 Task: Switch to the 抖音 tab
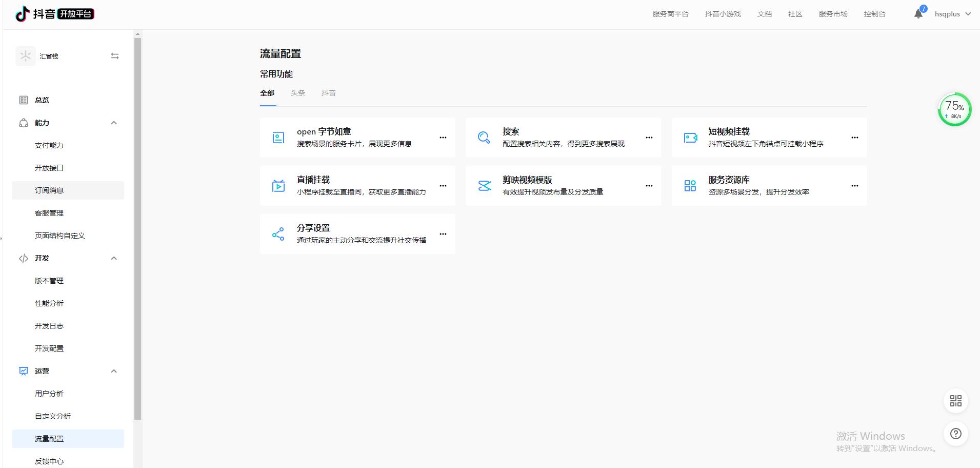click(x=328, y=93)
